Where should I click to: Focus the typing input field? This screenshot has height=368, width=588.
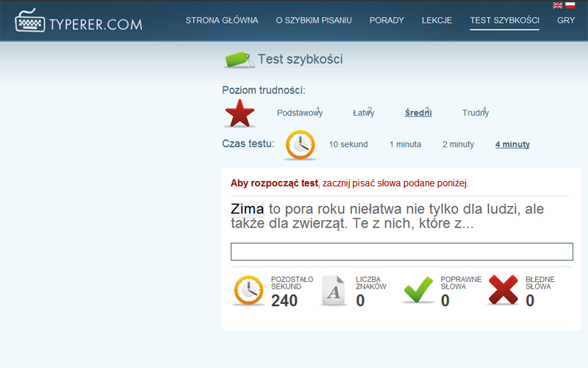(401, 252)
